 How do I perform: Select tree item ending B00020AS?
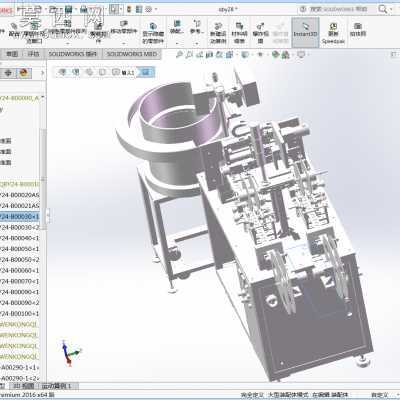pyautogui.click(x=19, y=195)
